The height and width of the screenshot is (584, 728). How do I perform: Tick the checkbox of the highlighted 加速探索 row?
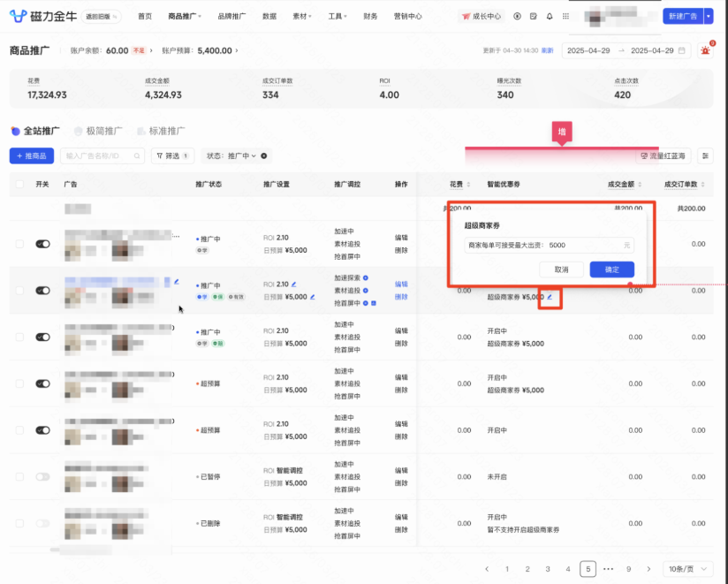[x=19, y=291]
